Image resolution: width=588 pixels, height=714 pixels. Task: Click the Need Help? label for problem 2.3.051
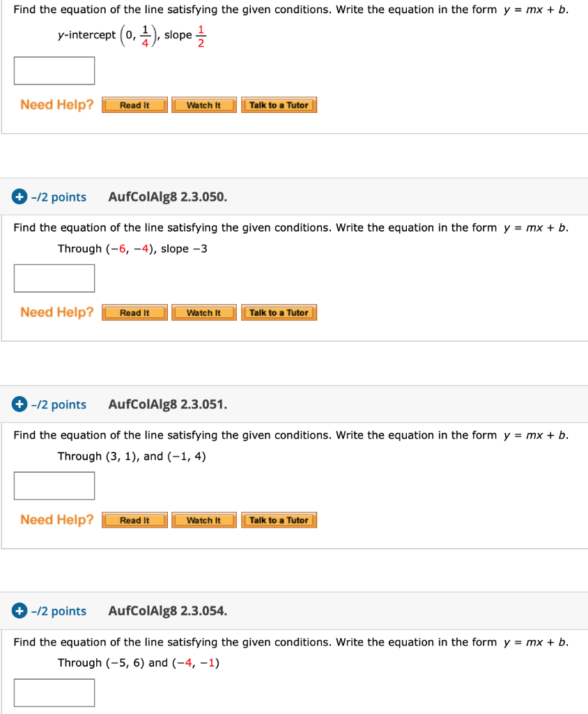[56, 519]
